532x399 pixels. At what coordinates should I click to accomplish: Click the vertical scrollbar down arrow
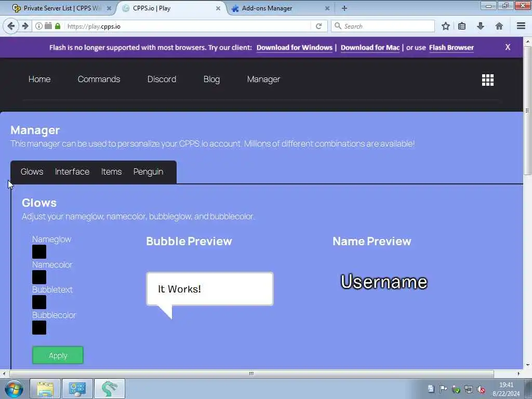point(528,365)
